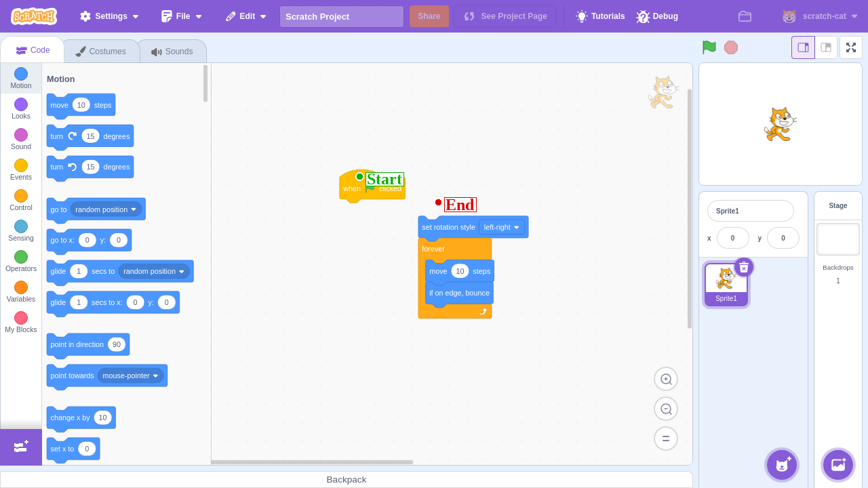The width and height of the screenshot is (868, 488).
Task: Zoom out on the code workspace
Action: tap(666, 409)
